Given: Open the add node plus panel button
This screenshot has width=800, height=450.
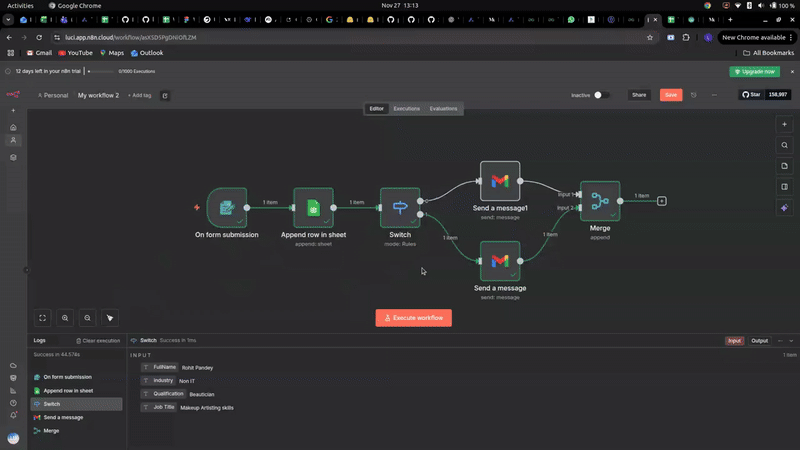Looking at the screenshot, I should (x=784, y=124).
